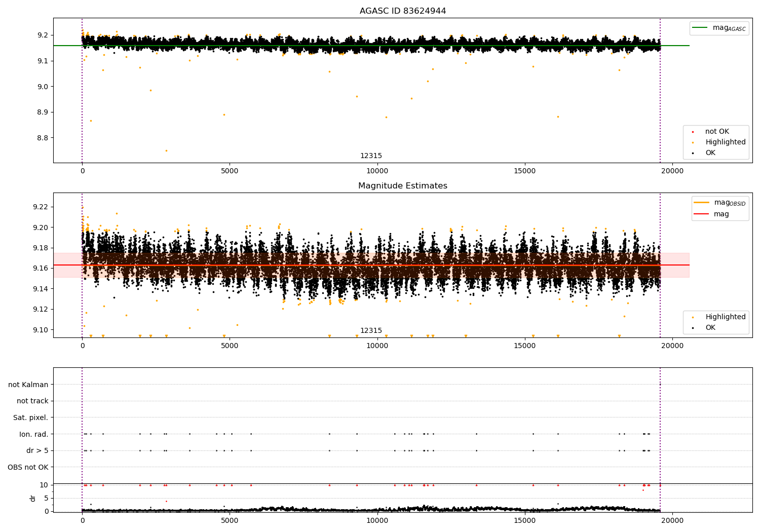Click the '5' tick on the dr axis
Viewport: 760px width, 532px height.
(47, 498)
